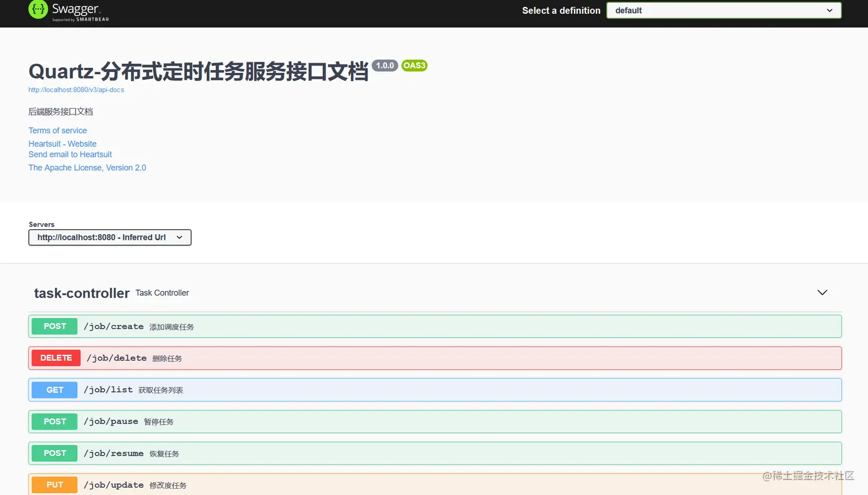Expand the POST /job/create operation
This screenshot has width=868, height=495.
435,326
